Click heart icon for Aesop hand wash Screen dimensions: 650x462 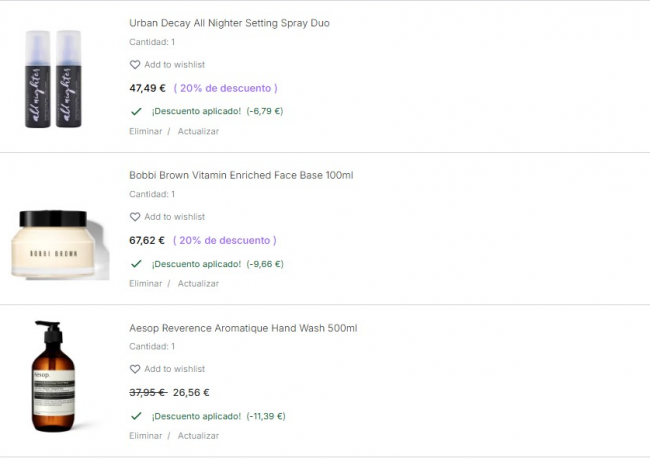pyautogui.click(x=135, y=369)
